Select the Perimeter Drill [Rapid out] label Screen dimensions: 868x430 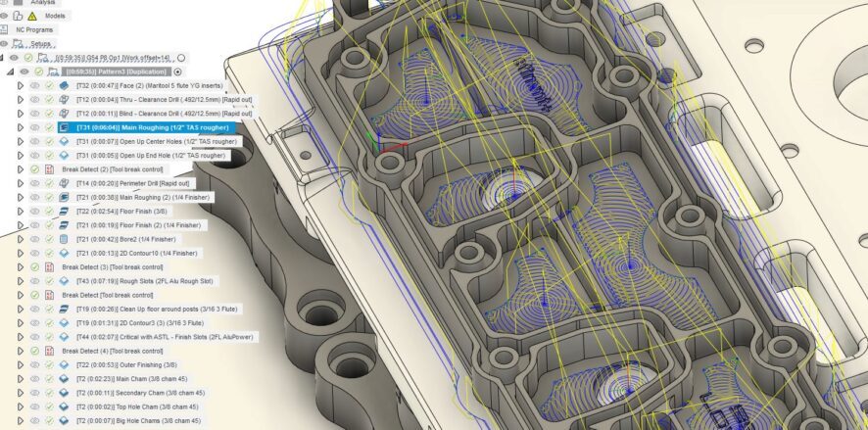[x=133, y=183]
